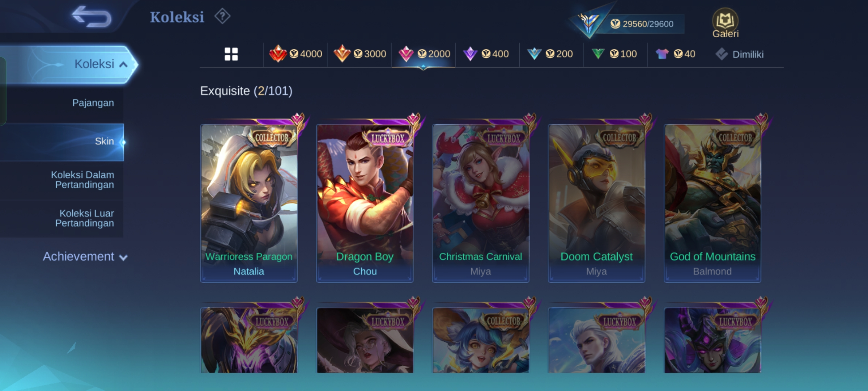This screenshot has width=868, height=391.
Task: Select the 100 green gem tier
Action: click(x=614, y=54)
